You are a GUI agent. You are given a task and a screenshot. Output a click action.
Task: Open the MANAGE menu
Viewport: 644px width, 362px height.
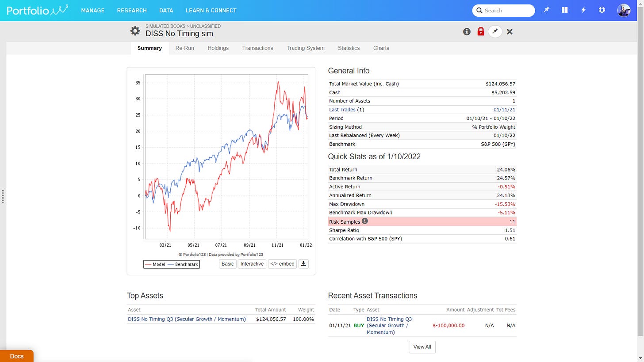(93, 10)
